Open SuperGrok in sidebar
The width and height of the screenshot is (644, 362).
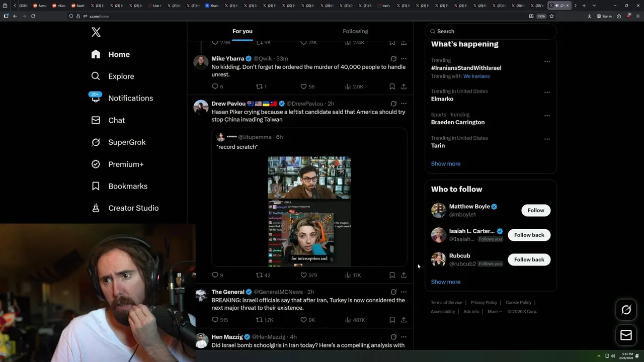coord(118,142)
